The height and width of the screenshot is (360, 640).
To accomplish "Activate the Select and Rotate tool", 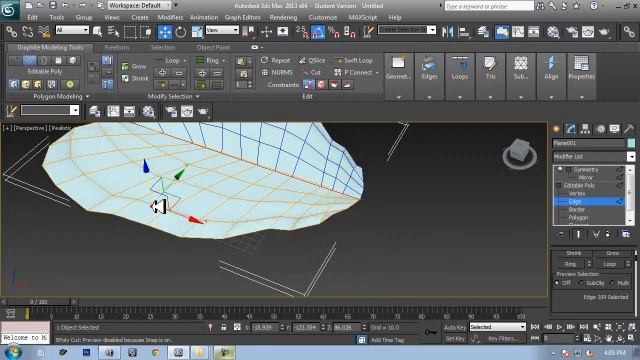I will point(180,31).
